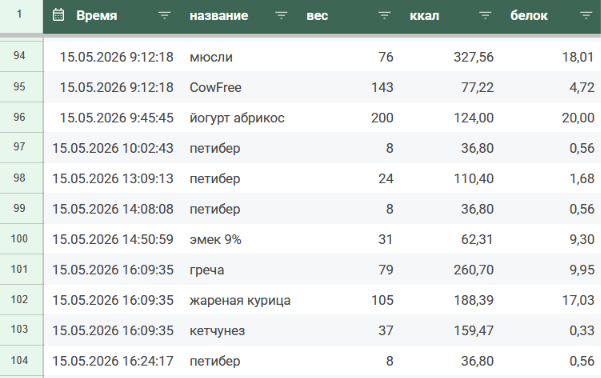Open the filter menu for the Время column
This screenshot has height=378, width=601.
point(164,15)
